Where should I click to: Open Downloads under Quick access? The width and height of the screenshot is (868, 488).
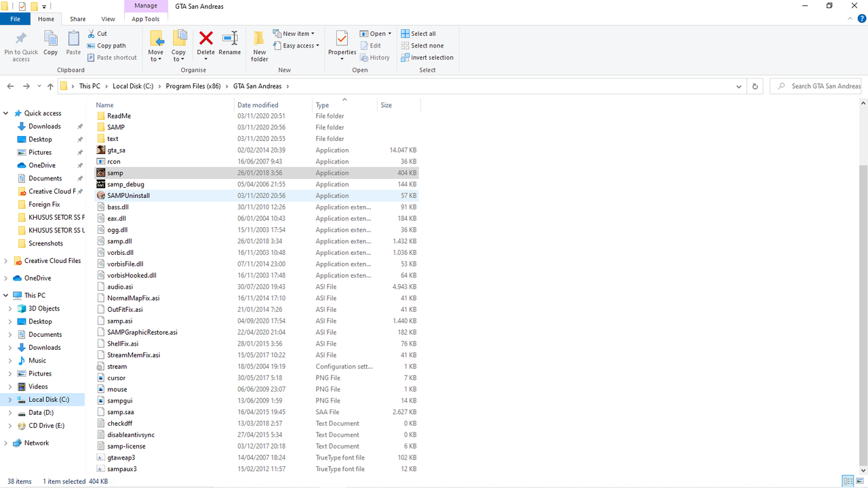pyautogui.click(x=45, y=126)
